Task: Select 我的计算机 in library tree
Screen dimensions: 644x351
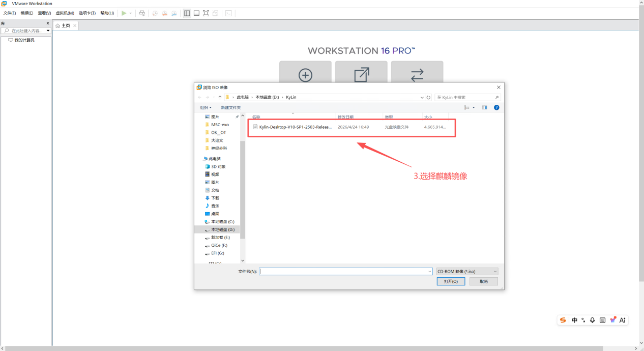Action: 21,40
